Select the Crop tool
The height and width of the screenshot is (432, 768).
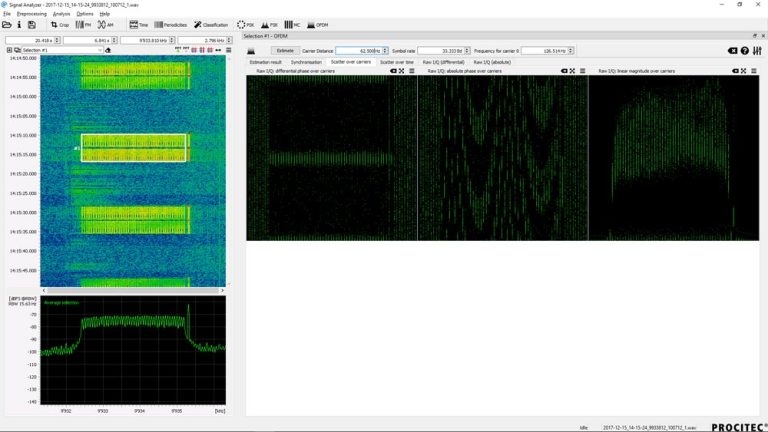(60, 24)
